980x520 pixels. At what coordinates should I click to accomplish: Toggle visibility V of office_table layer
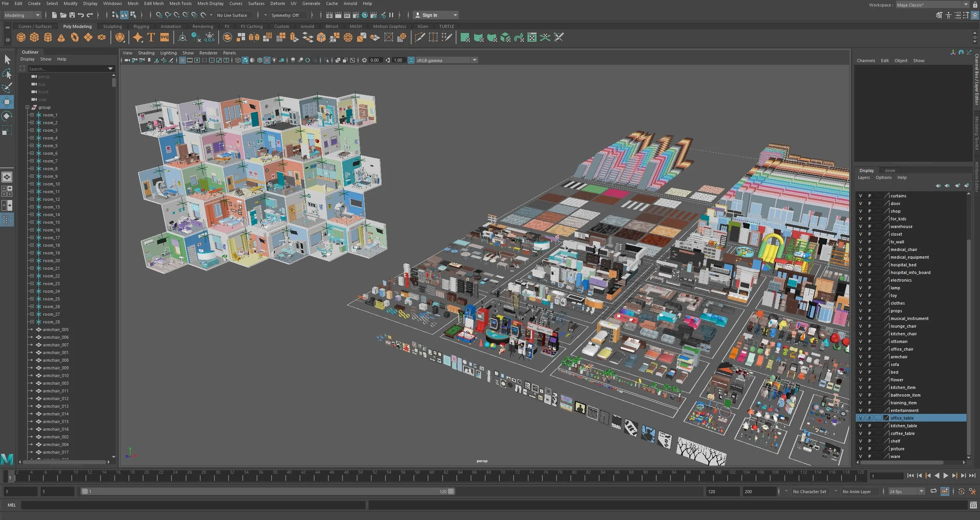[860, 418]
